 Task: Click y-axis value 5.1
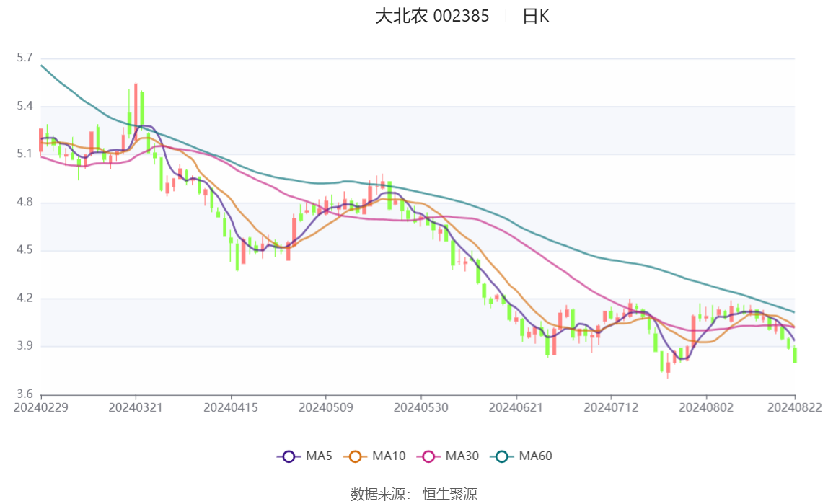pyautogui.click(x=25, y=154)
